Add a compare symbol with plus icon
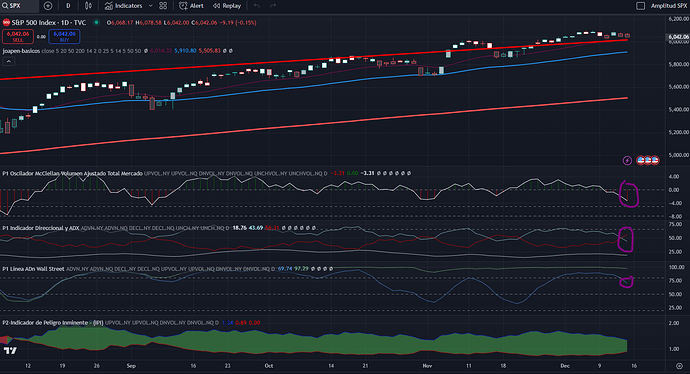 click(48, 6)
